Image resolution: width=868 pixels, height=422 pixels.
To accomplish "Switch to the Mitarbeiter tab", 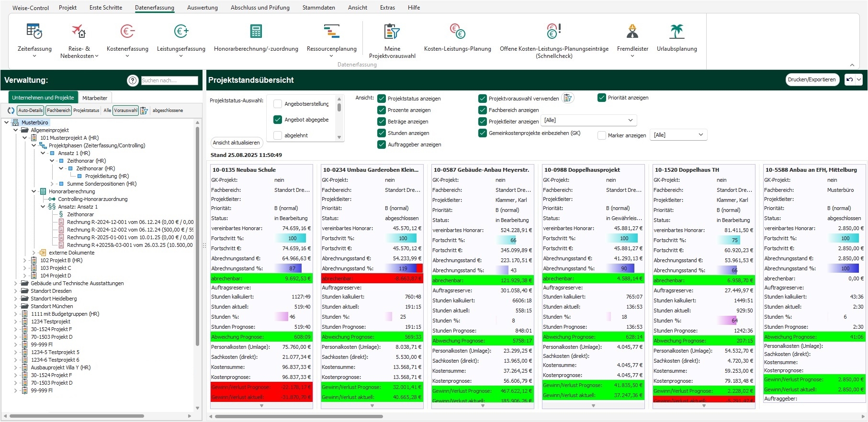I will (x=95, y=98).
